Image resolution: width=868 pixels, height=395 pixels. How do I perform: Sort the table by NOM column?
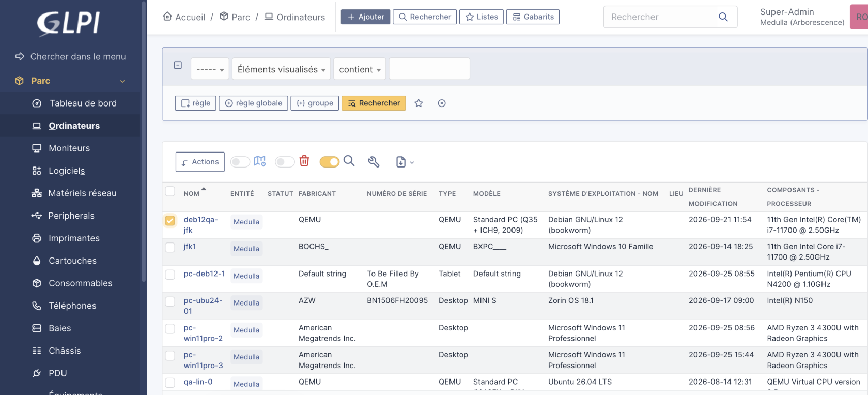[192, 194]
